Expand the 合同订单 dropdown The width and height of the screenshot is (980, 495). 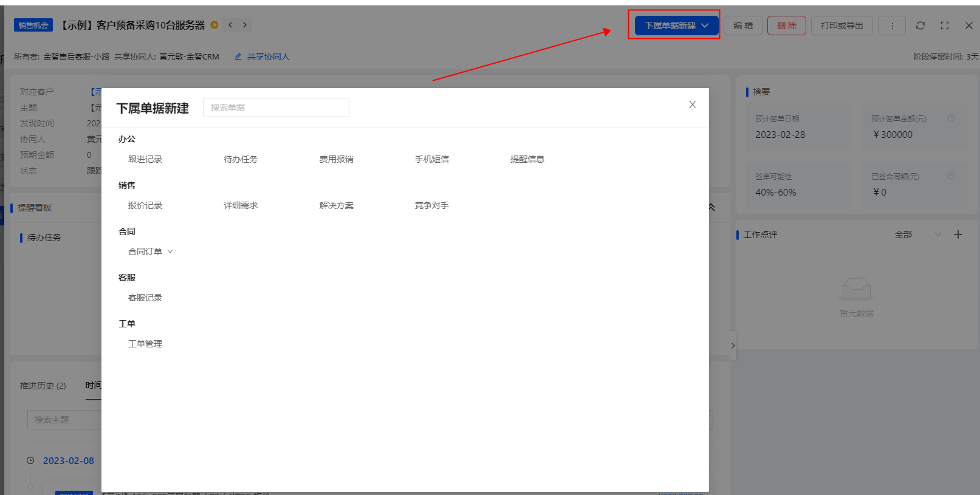pyautogui.click(x=151, y=251)
